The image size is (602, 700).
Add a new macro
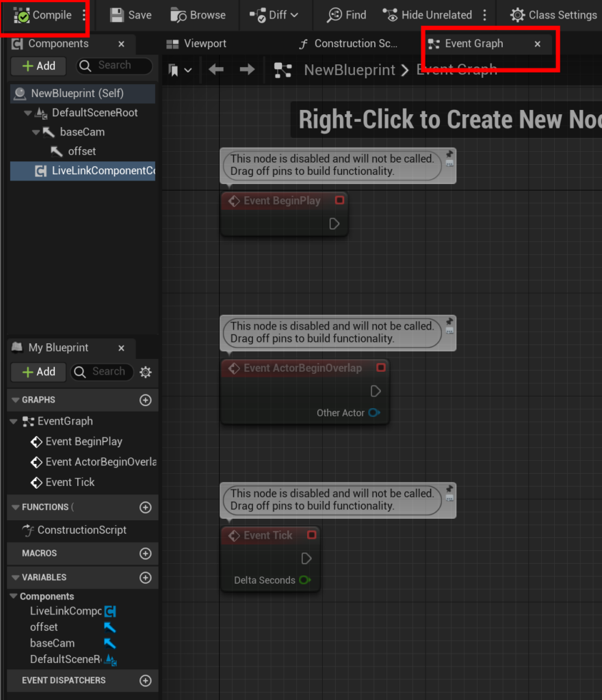tap(145, 554)
